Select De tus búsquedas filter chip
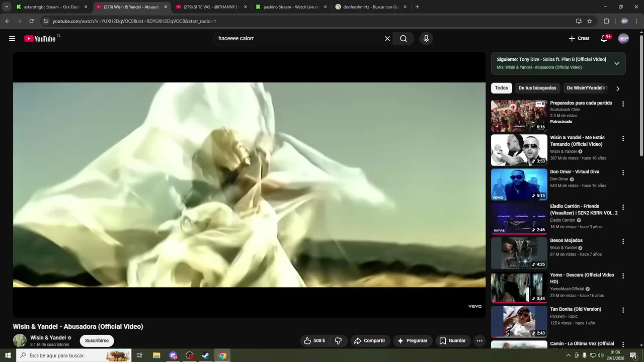This screenshot has width=644, height=362. [537, 88]
